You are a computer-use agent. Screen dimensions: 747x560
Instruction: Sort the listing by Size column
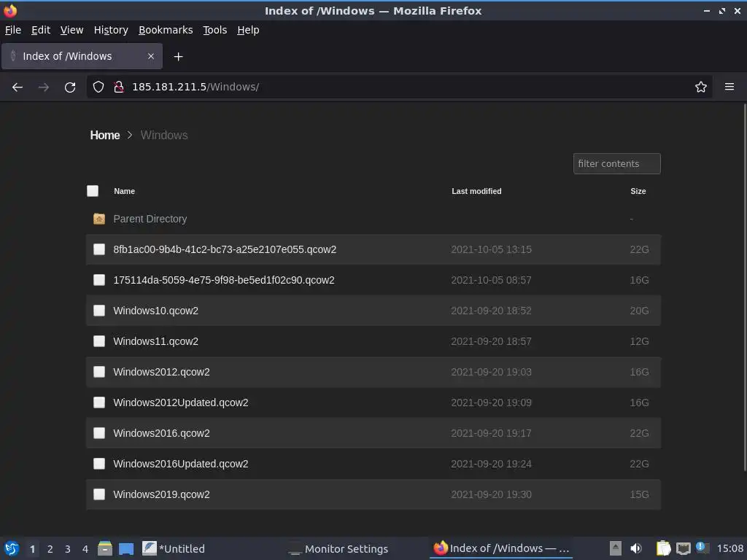click(x=638, y=191)
